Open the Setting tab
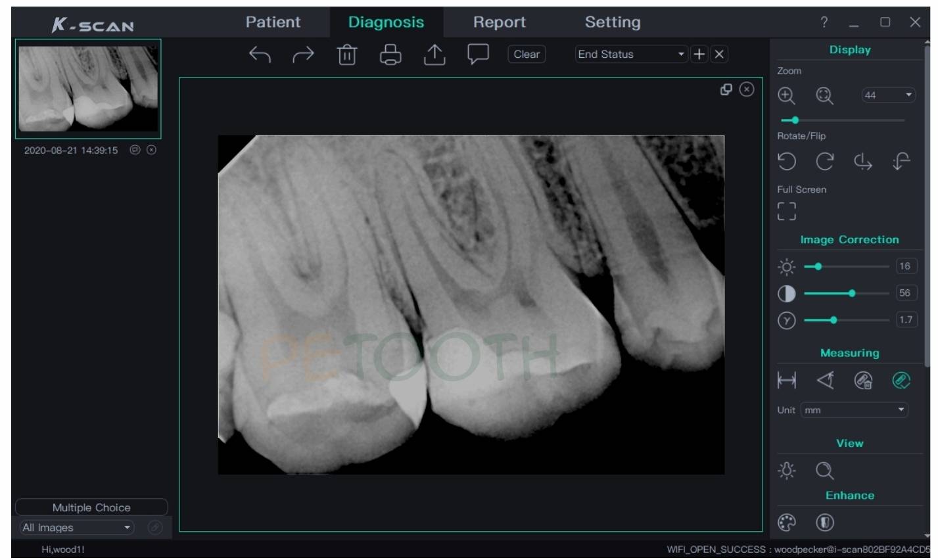938x560 pixels. tap(613, 22)
